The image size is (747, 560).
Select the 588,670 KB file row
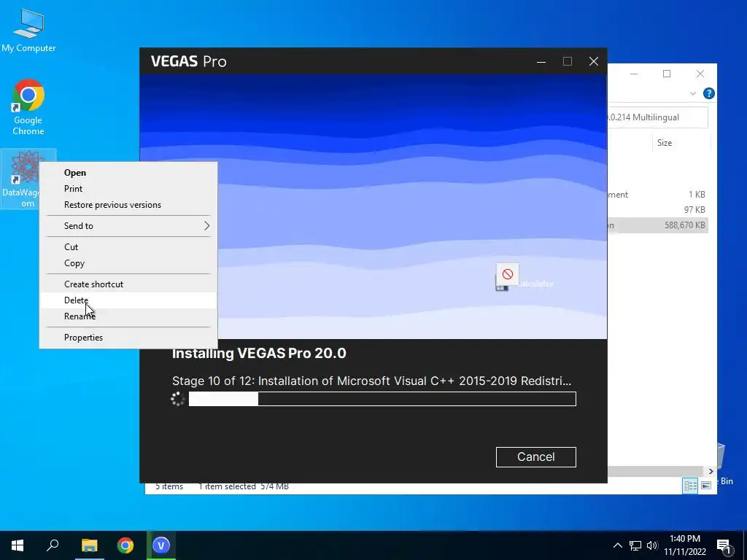tap(658, 225)
